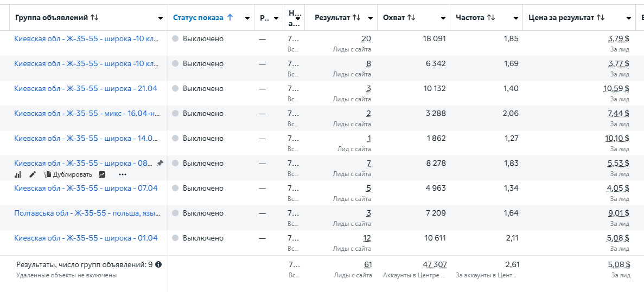Screen dimensions: 644x292
Task: Click Выключено status in the 21.04 row
Action: pos(203,89)
